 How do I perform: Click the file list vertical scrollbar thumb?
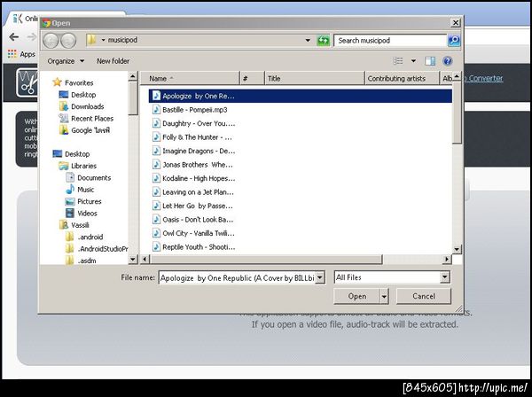tap(457, 113)
